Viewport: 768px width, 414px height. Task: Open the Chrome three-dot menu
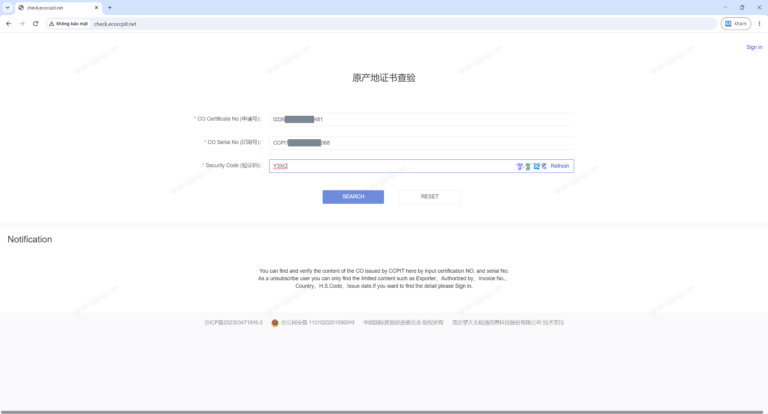click(x=759, y=24)
